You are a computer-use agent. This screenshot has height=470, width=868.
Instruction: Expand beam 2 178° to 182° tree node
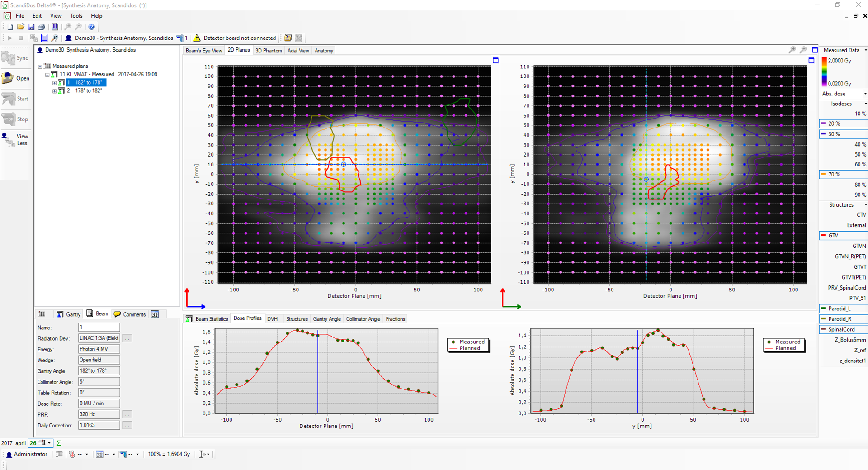click(55, 91)
